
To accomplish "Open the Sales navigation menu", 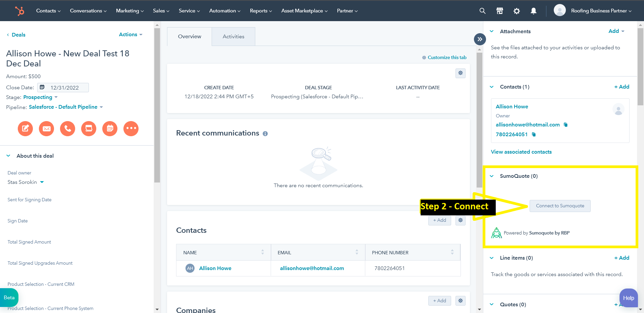I will tap(161, 11).
